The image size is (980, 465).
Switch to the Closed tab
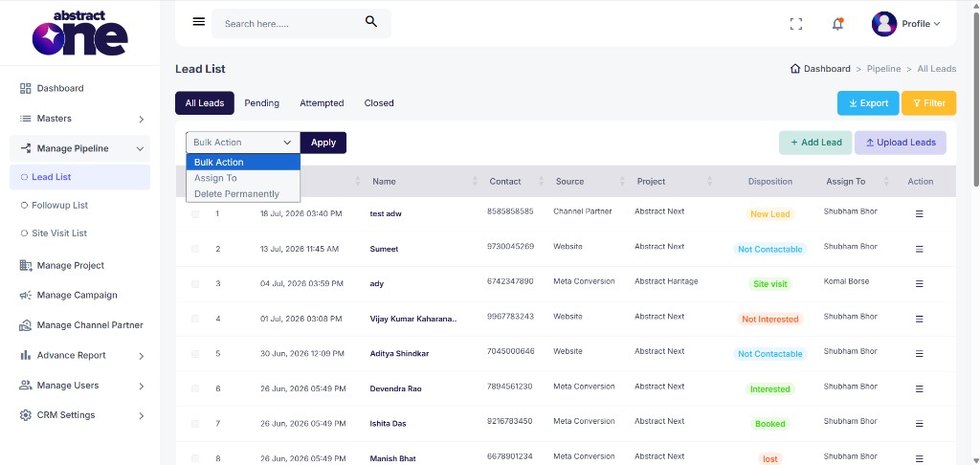click(379, 103)
